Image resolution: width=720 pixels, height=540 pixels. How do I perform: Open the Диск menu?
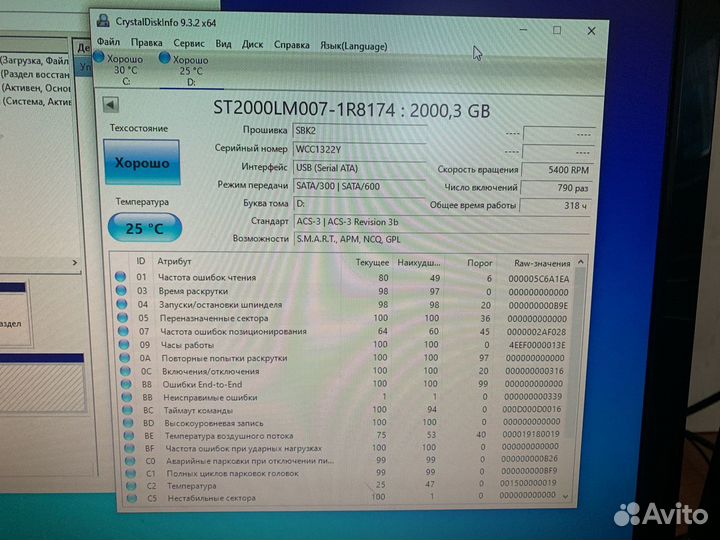(252, 44)
